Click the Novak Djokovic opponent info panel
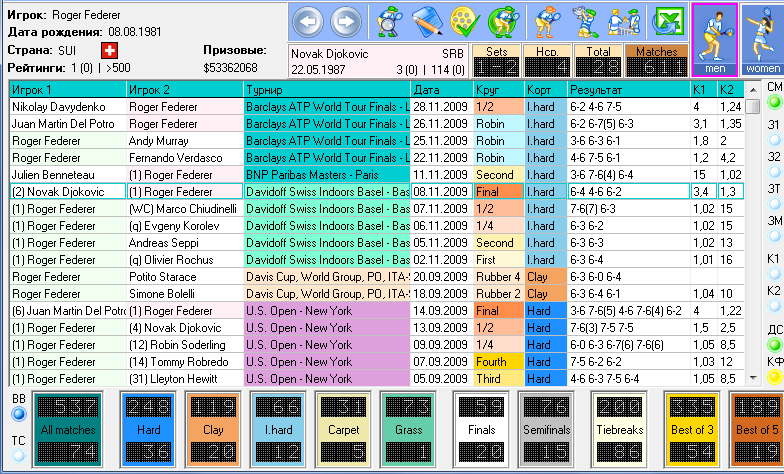 point(378,61)
